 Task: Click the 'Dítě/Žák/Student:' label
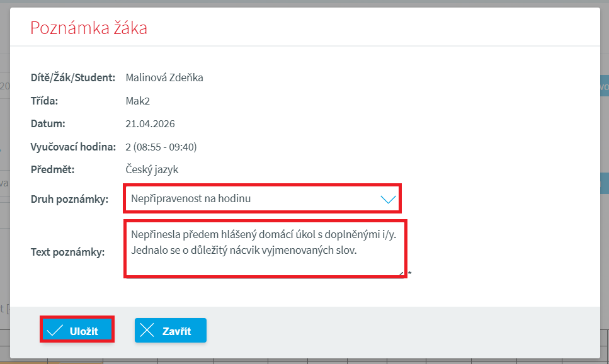[72, 77]
